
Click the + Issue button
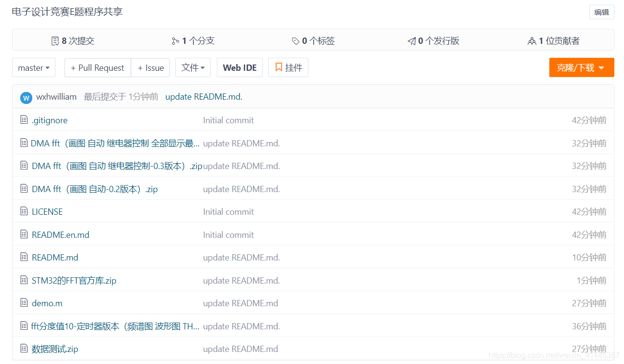[x=150, y=67]
